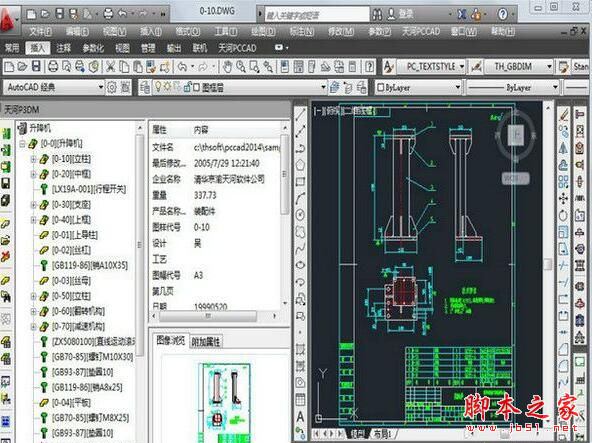Click the New file icon in standard toolbar
This screenshot has height=443, width=592.
[9, 67]
